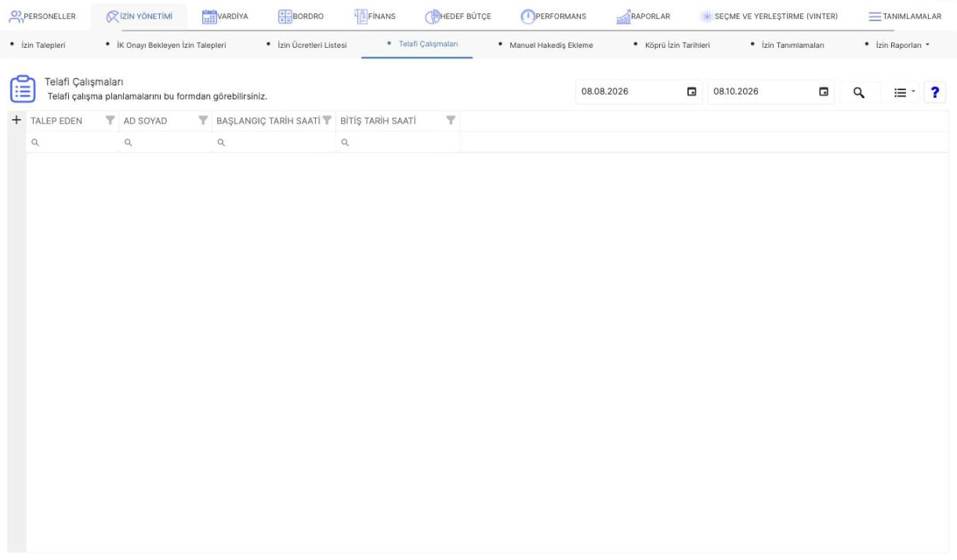Click the magnifier search button beside the dates

click(x=858, y=92)
